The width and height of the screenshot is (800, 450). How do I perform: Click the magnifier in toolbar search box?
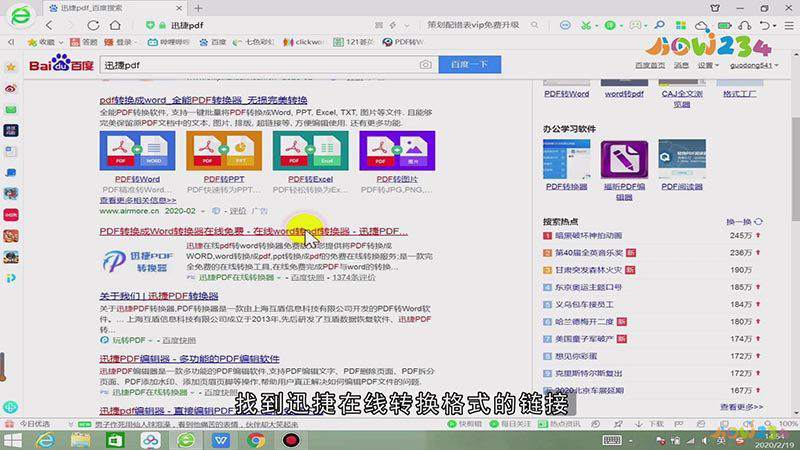(x=534, y=24)
